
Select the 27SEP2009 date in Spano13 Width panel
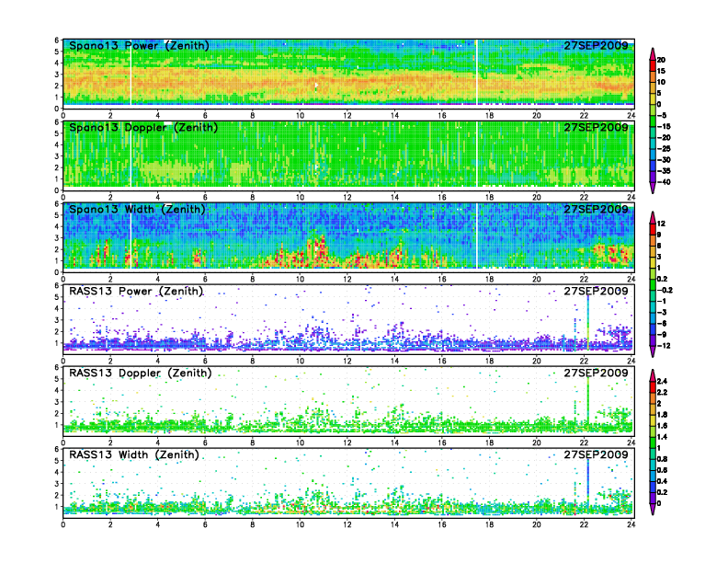pyautogui.click(x=596, y=209)
